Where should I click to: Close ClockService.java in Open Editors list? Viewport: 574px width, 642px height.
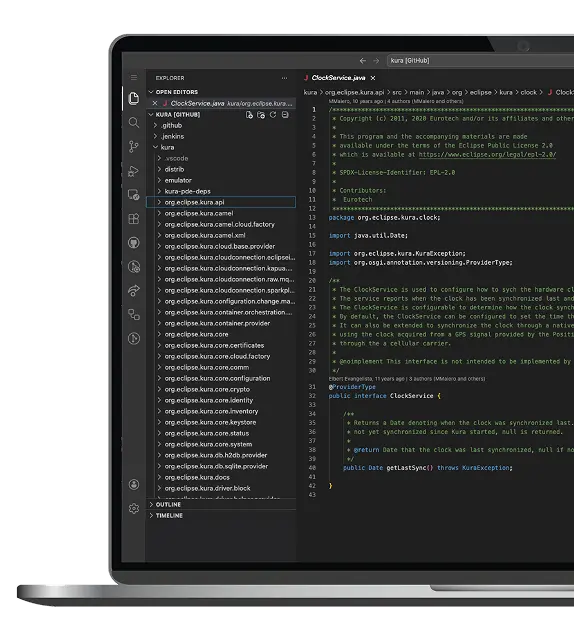pos(155,103)
